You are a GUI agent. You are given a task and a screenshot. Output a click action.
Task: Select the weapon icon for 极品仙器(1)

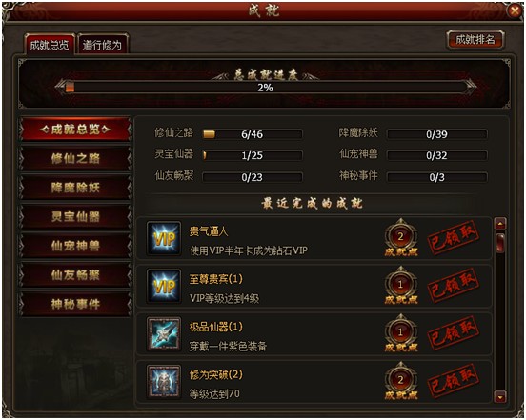coord(164,334)
